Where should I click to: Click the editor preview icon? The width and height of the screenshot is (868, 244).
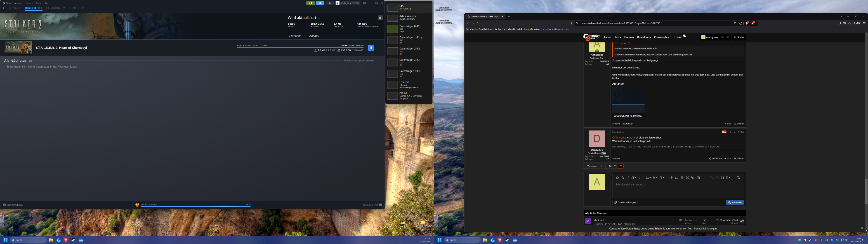(x=738, y=178)
